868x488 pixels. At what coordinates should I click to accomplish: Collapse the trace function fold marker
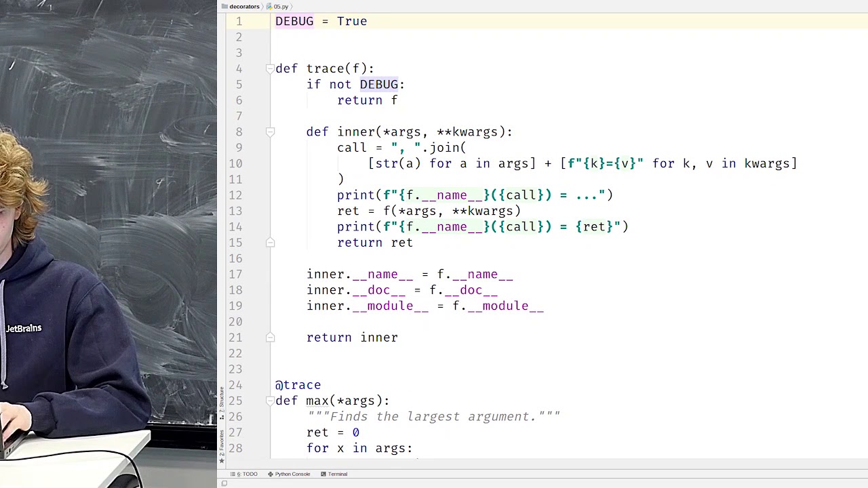(x=270, y=68)
